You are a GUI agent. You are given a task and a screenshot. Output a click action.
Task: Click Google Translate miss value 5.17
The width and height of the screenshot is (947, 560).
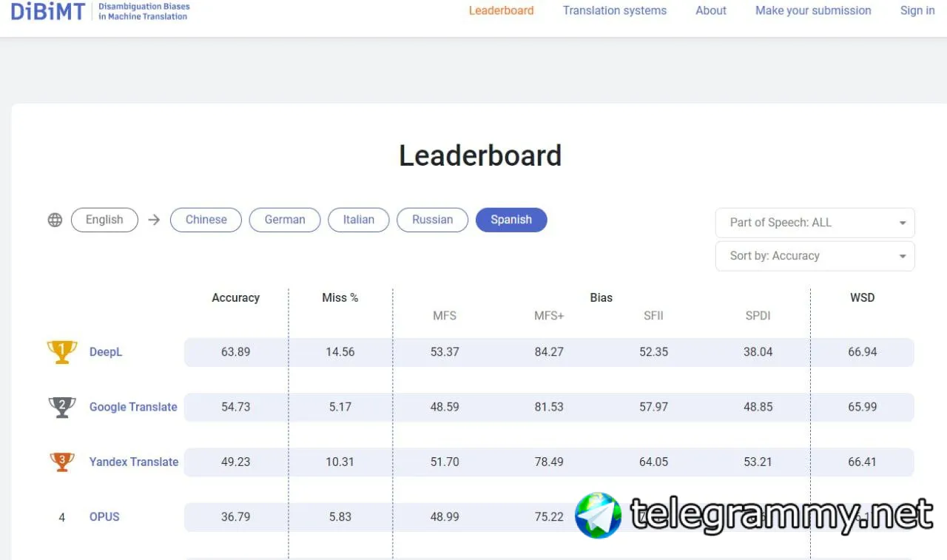tap(340, 407)
